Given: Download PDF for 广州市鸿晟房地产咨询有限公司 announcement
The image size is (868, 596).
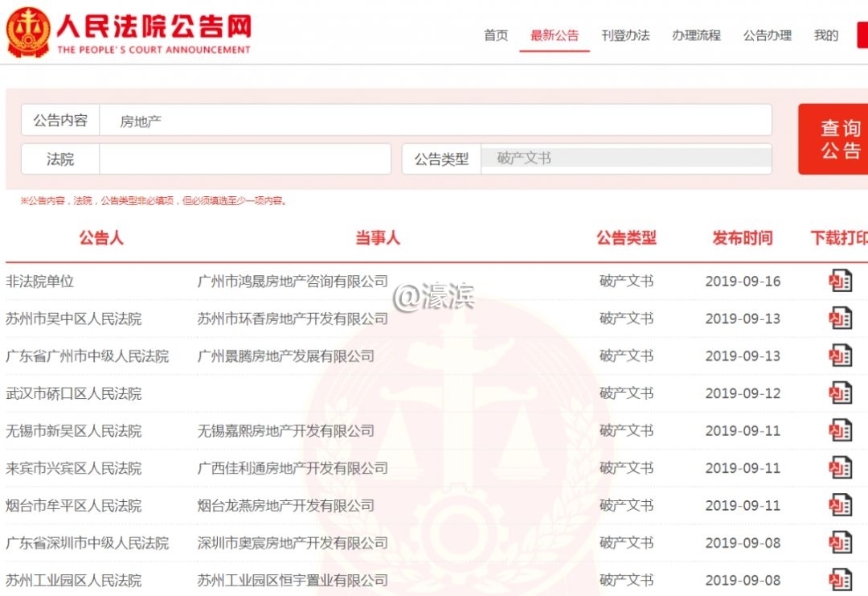Looking at the screenshot, I should coord(840,281).
